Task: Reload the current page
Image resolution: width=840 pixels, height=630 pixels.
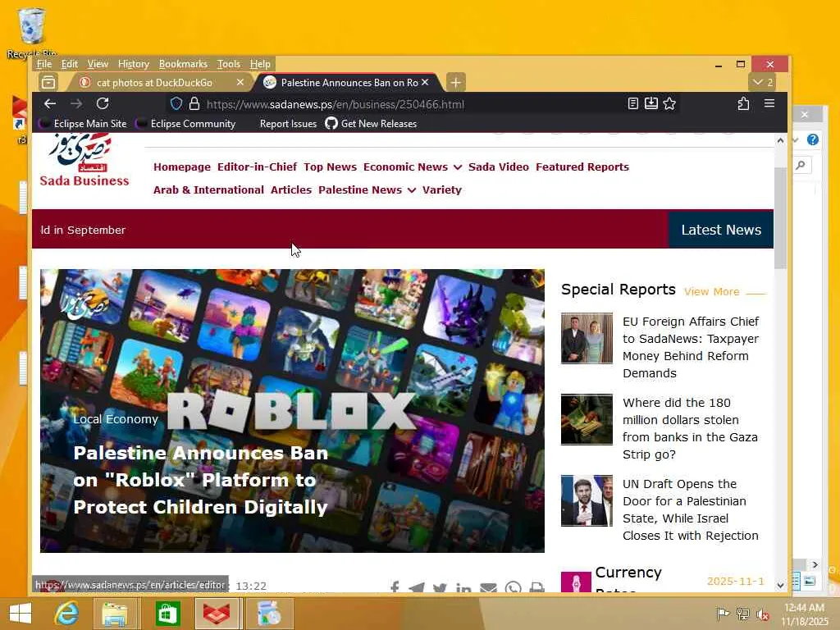Action: coord(103,103)
